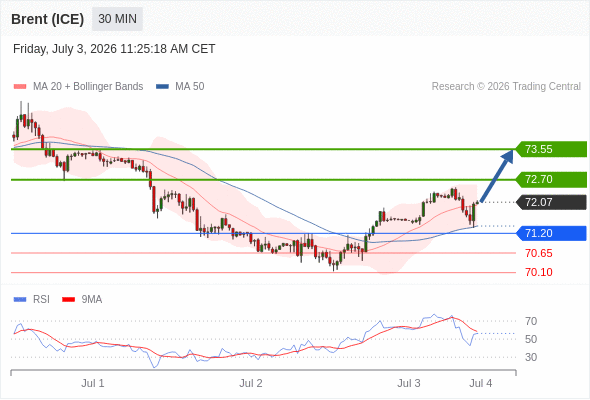Screen dimensions: 590x400
Task: Click the 72.70 green resistance price tag
Action: tap(551, 179)
